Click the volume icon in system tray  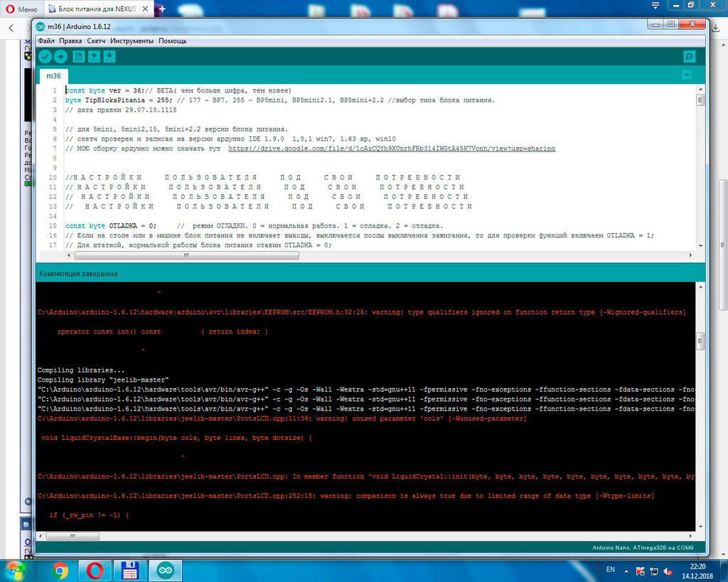coord(668,570)
